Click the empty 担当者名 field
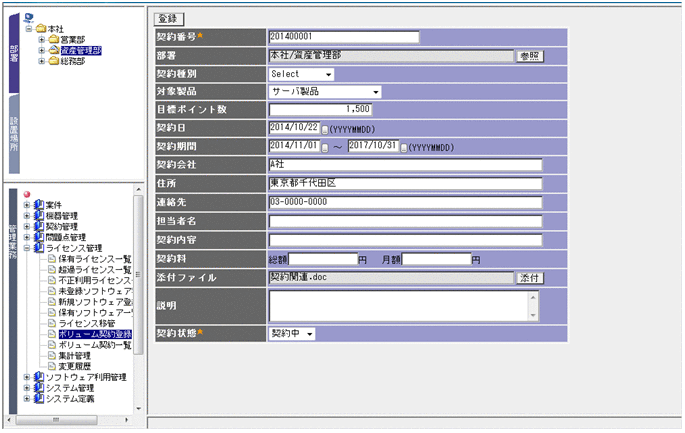 [405, 221]
